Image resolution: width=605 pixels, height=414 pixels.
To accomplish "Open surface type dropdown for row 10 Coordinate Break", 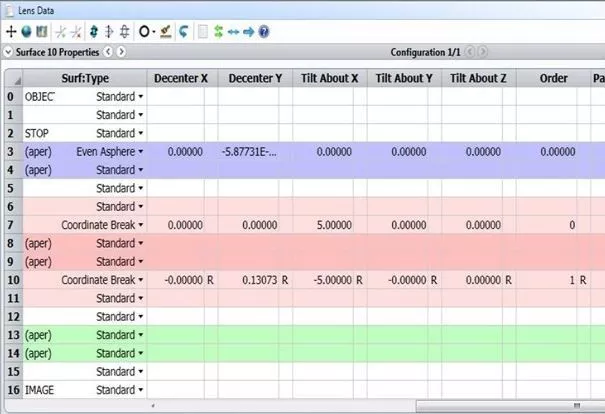I will tap(141, 280).
